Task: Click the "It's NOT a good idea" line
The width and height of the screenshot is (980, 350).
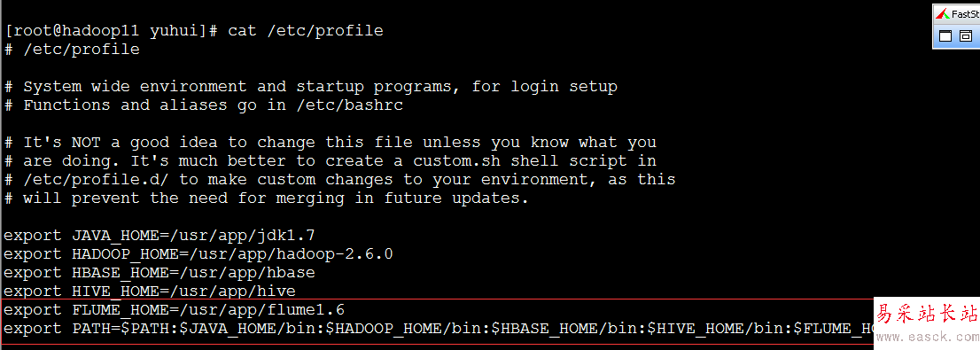Action: pyautogui.click(x=330, y=143)
